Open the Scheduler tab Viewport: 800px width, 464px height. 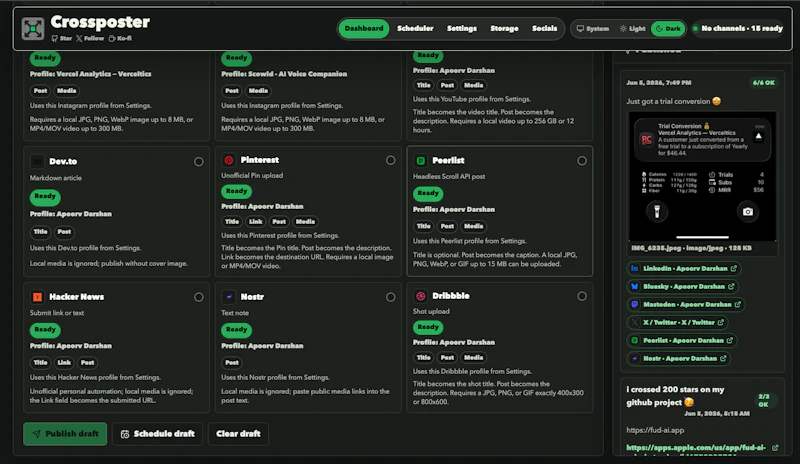coord(415,29)
